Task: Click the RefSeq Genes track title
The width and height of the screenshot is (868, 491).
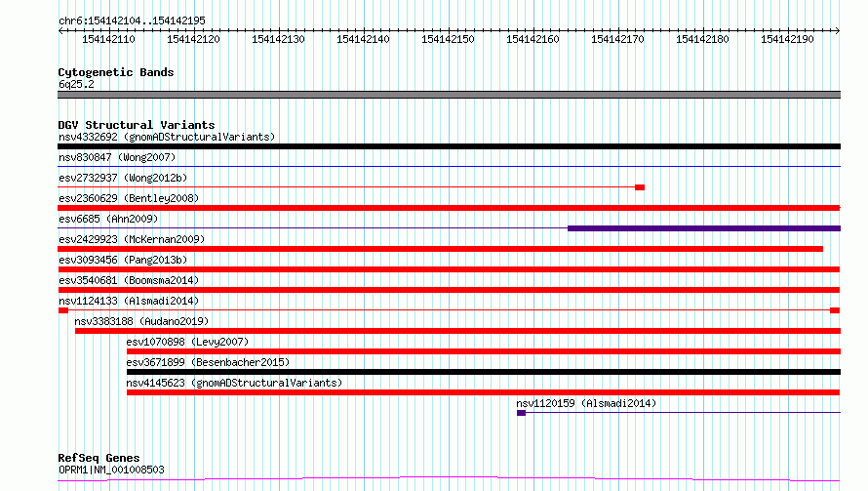Action: [x=99, y=458]
